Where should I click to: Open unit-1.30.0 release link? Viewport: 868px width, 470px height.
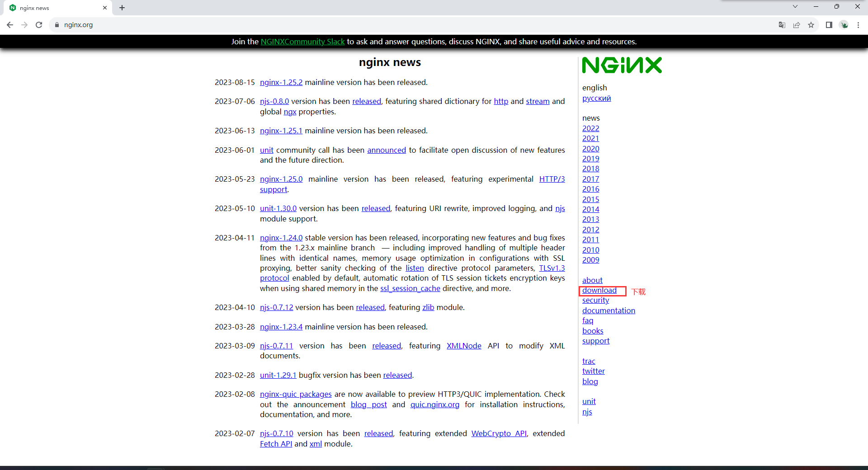click(278, 208)
